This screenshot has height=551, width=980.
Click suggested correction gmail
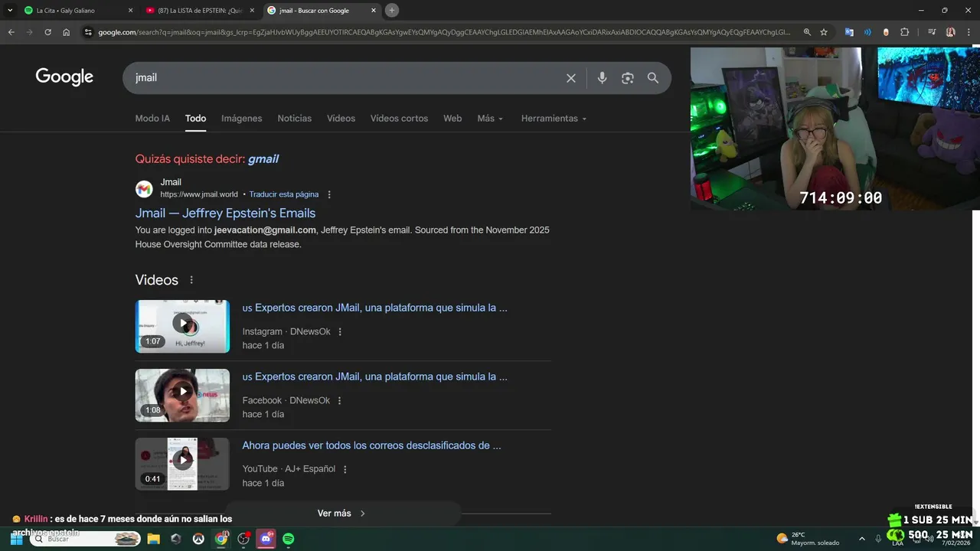pyautogui.click(x=263, y=159)
